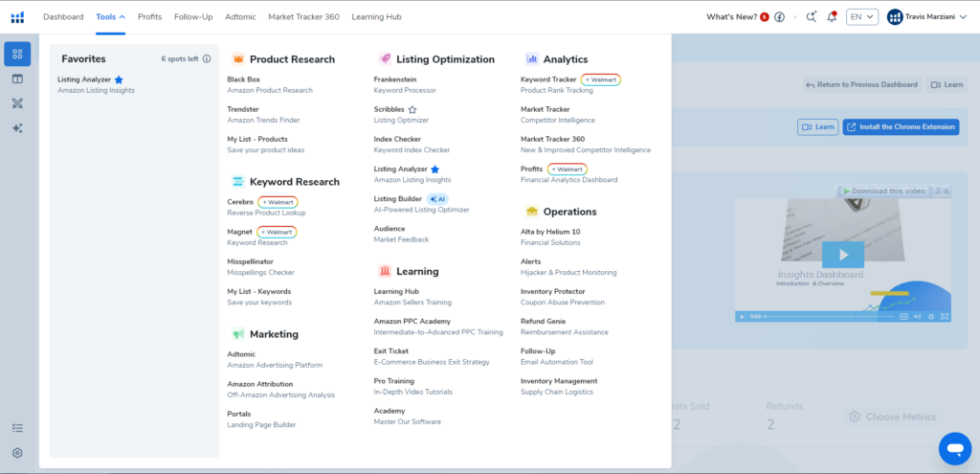Click the Helium 10 logo icon
Screen dimensions: 980x474
tap(17, 17)
